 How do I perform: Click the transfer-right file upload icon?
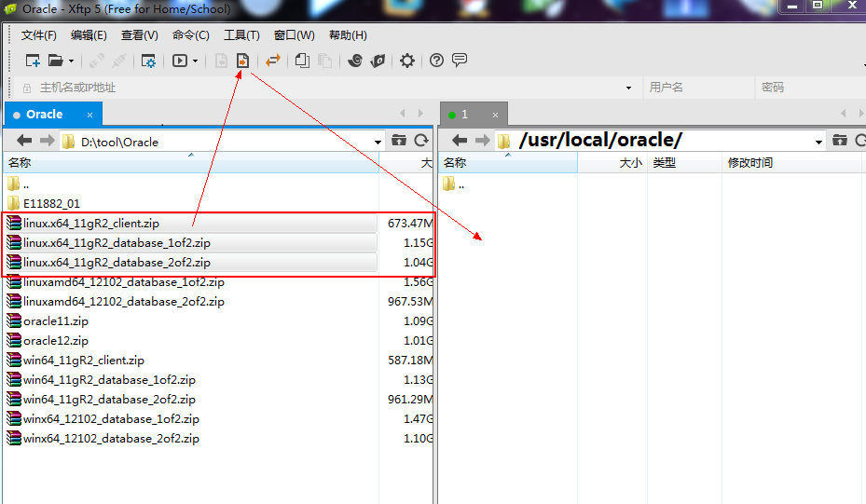242,61
